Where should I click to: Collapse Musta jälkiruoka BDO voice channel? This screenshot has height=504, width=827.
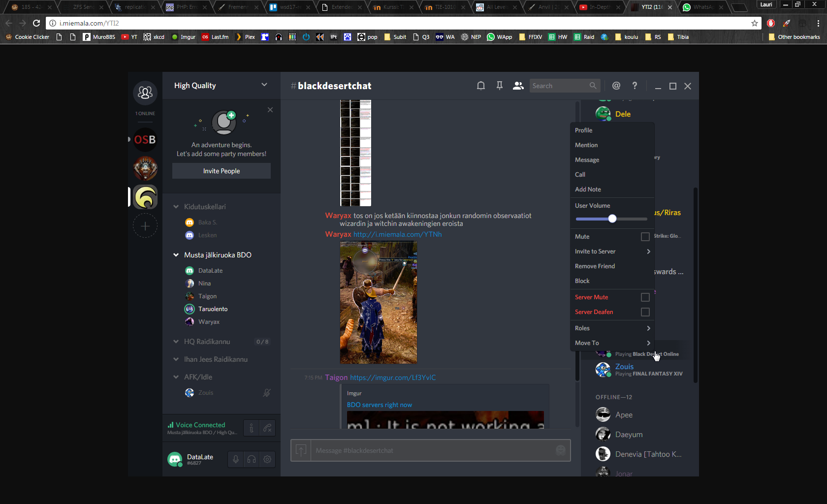(176, 255)
